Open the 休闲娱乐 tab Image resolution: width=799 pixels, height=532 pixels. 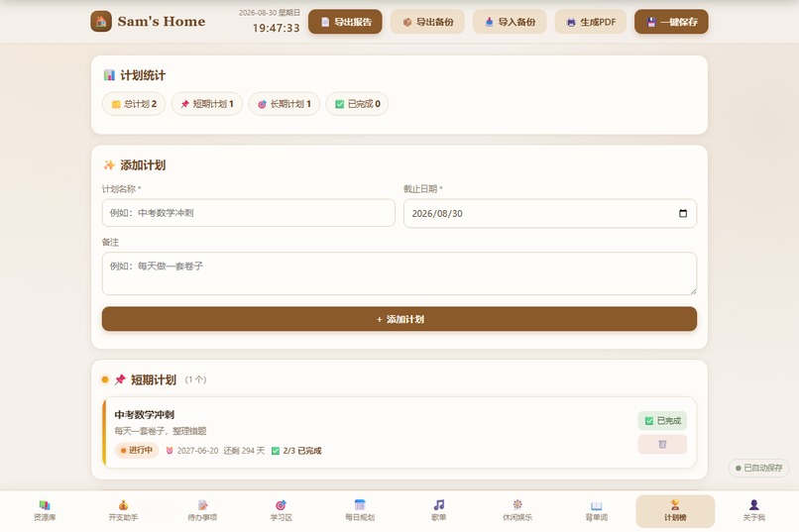tap(517, 510)
